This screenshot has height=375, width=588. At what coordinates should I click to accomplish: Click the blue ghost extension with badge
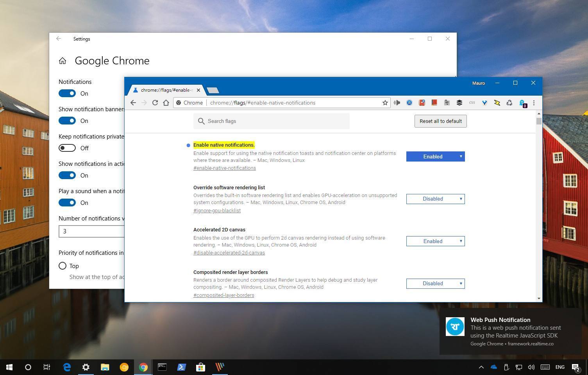pyautogui.click(x=523, y=103)
